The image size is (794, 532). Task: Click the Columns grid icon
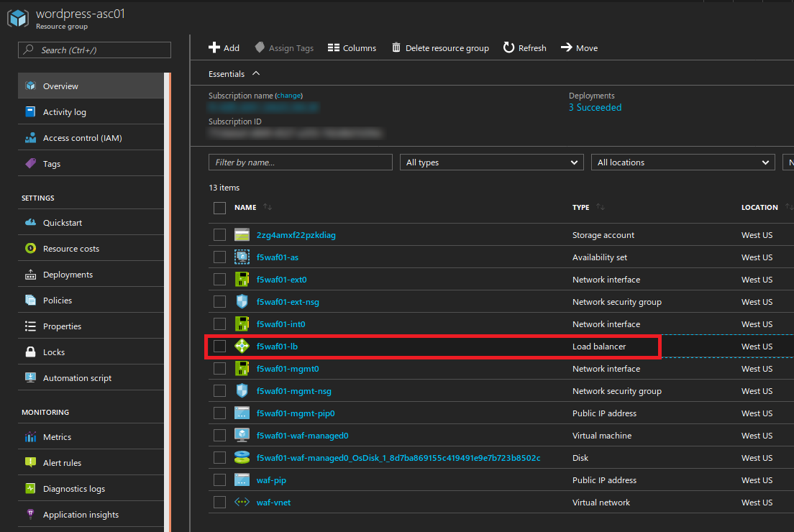pos(333,47)
